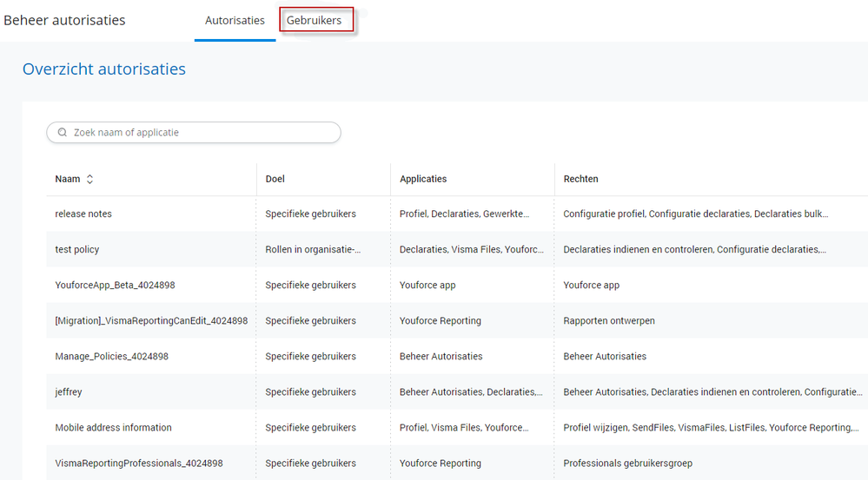Select the Autorisaties tab

235,20
